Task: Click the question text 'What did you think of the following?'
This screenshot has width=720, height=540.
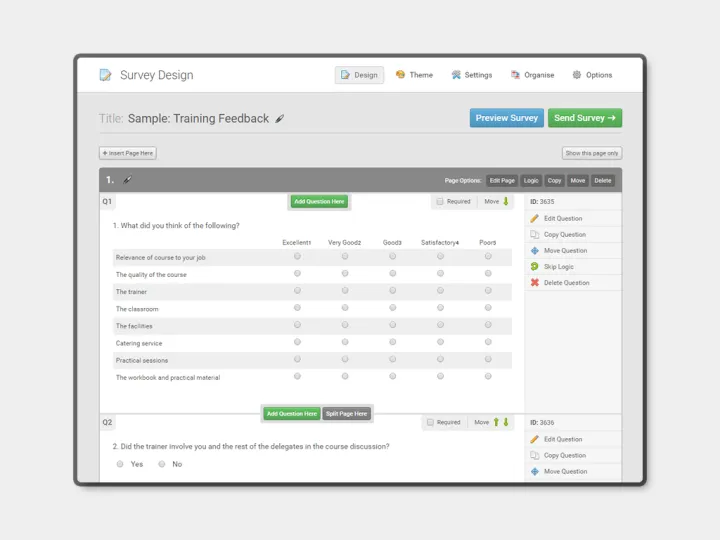Action: tap(180, 225)
